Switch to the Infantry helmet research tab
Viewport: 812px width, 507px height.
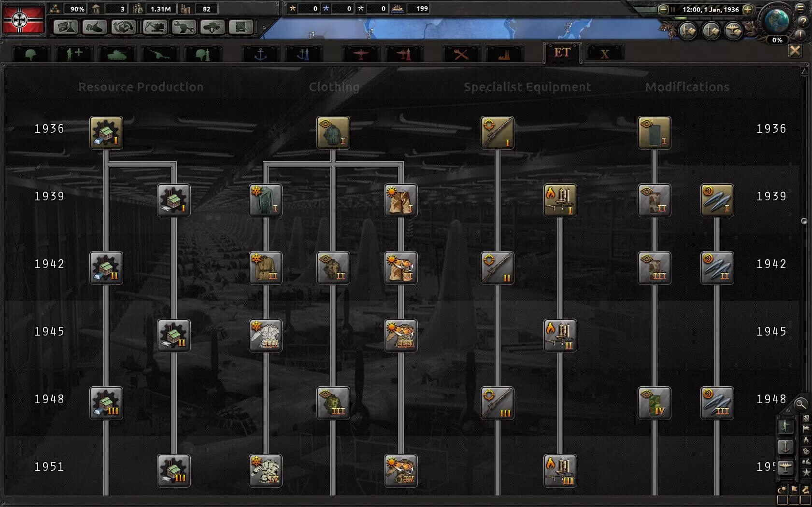coord(31,54)
